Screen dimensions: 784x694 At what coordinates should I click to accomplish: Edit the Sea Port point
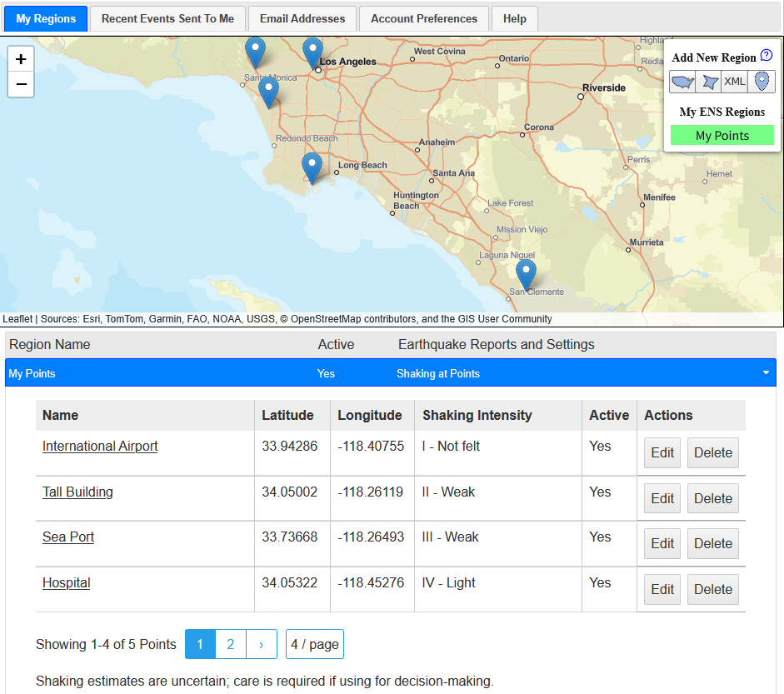point(662,543)
